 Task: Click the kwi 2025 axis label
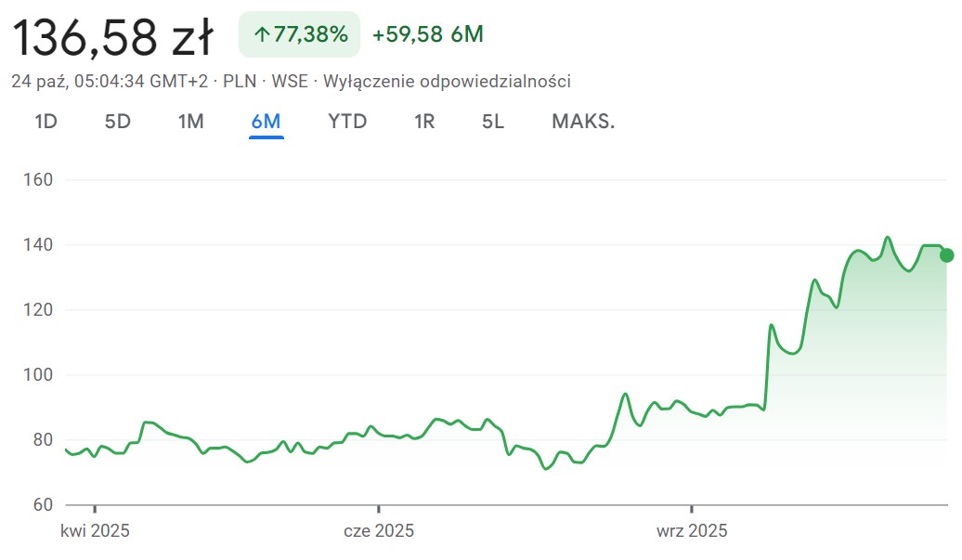click(95, 531)
